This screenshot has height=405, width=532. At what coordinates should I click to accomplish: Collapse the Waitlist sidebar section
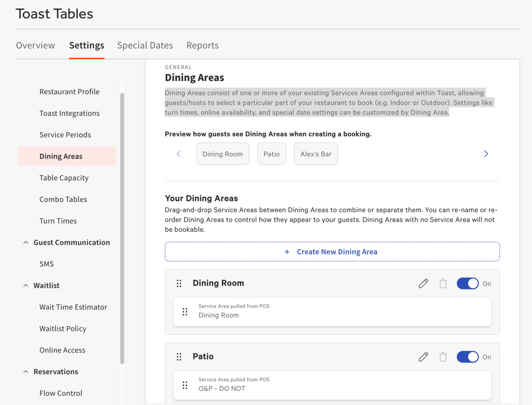click(26, 286)
